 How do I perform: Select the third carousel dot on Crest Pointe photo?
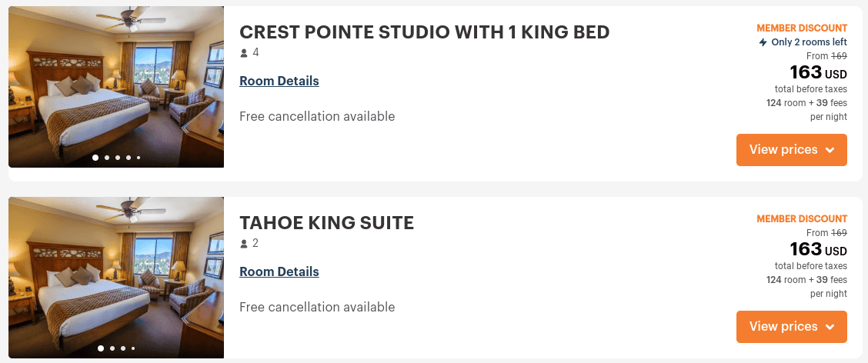coord(118,158)
